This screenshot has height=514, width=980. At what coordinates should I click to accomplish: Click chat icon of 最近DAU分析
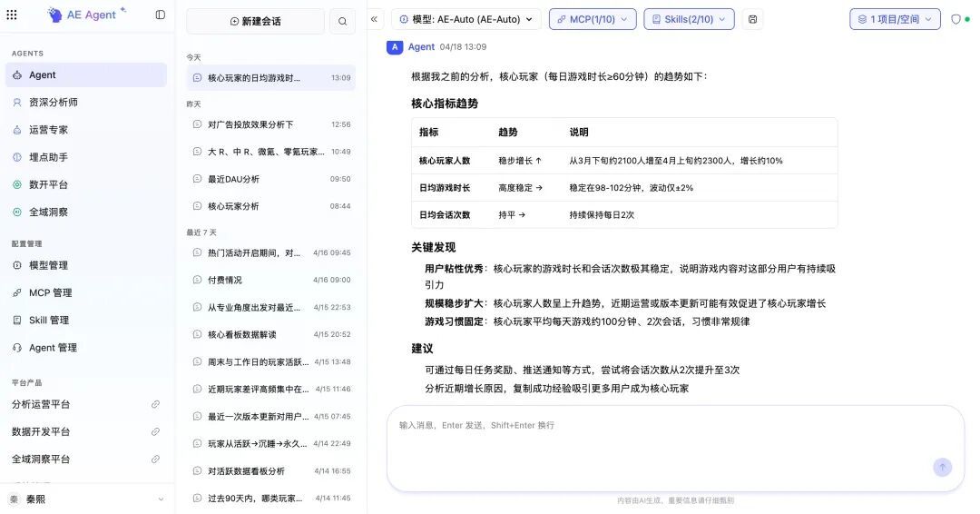pos(197,179)
